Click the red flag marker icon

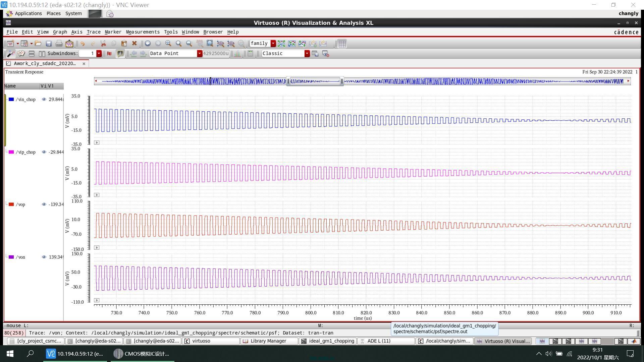109,54
